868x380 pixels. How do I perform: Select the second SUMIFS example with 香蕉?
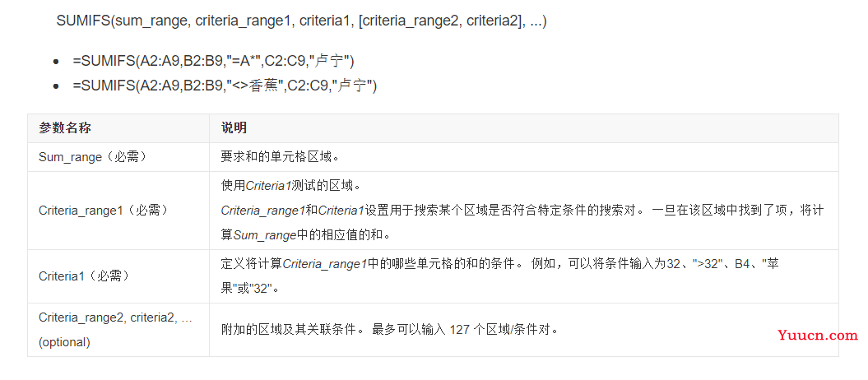click(x=225, y=86)
